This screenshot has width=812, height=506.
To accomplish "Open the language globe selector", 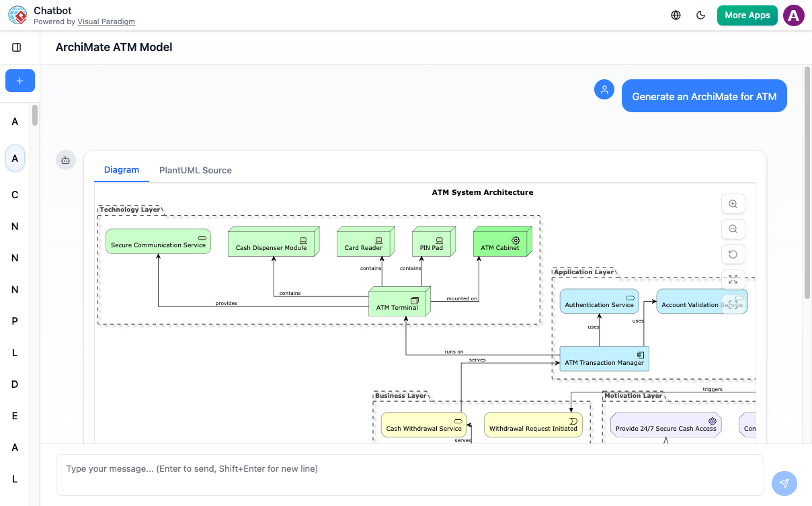I will pyautogui.click(x=676, y=15).
